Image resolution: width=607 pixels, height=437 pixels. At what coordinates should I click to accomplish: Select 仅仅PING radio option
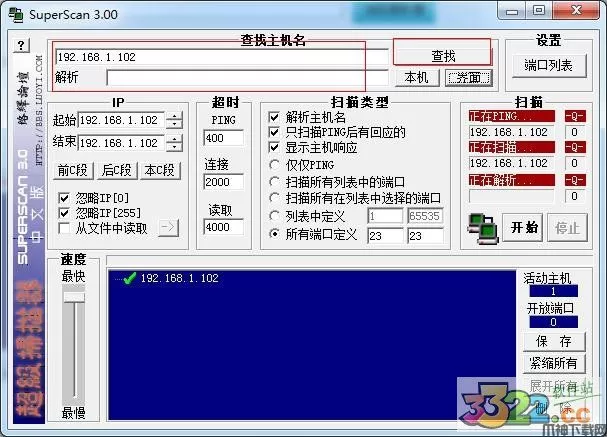pos(274,165)
